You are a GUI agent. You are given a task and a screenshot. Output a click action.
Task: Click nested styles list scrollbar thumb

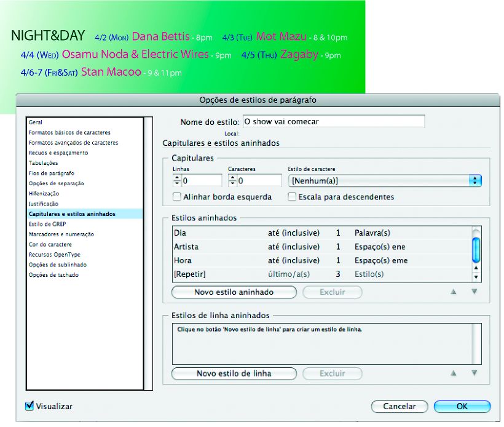tap(476, 250)
